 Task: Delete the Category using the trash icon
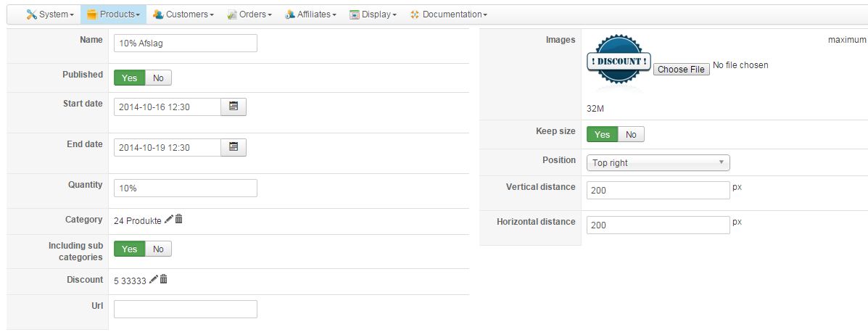pyautogui.click(x=179, y=220)
